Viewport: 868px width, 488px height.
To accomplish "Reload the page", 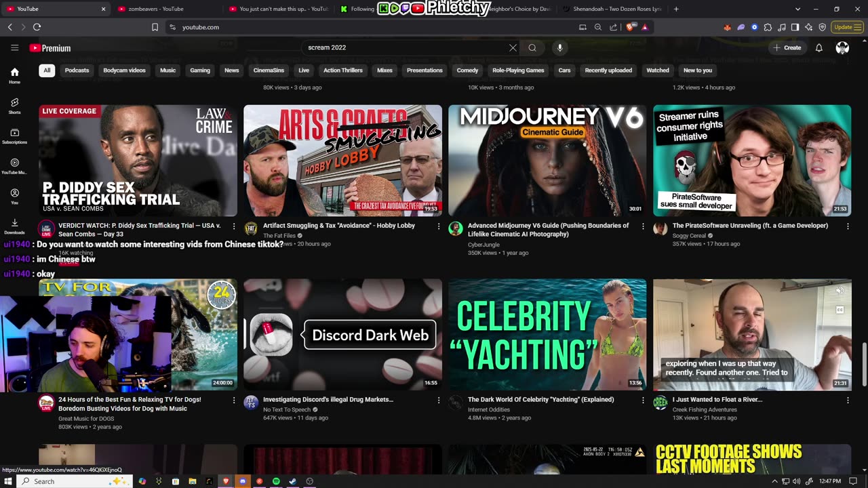I will 37,27.
